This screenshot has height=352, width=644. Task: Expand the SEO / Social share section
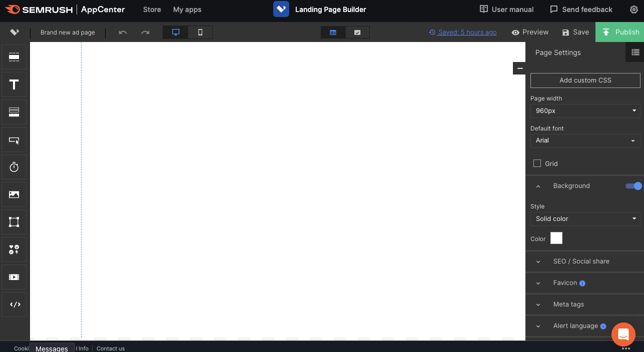pos(581,261)
